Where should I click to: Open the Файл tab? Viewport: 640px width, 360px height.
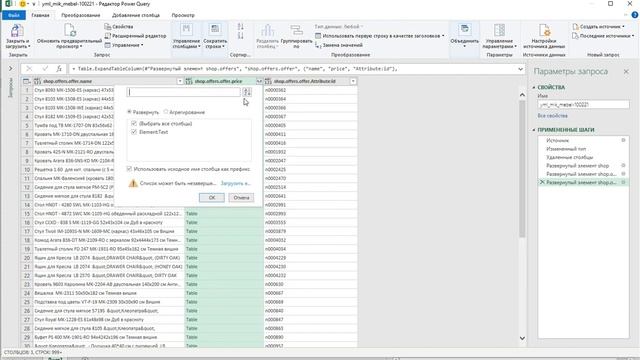pyautogui.click(x=13, y=15)
